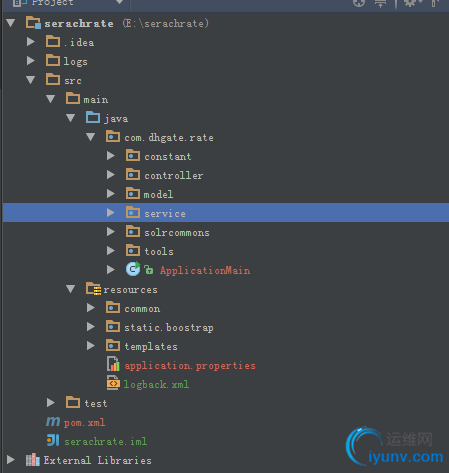
Task: Click the logback.xml file icon
Action: tap(113, 383)
